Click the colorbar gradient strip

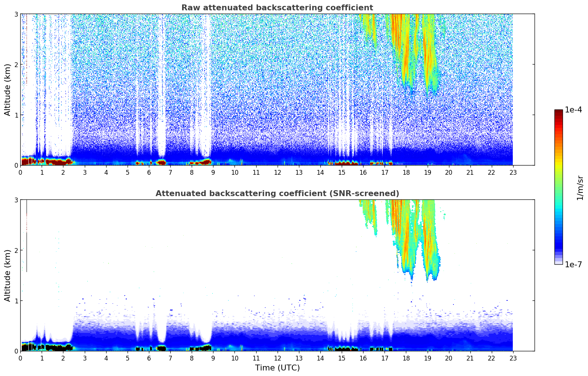pos(559,187)
